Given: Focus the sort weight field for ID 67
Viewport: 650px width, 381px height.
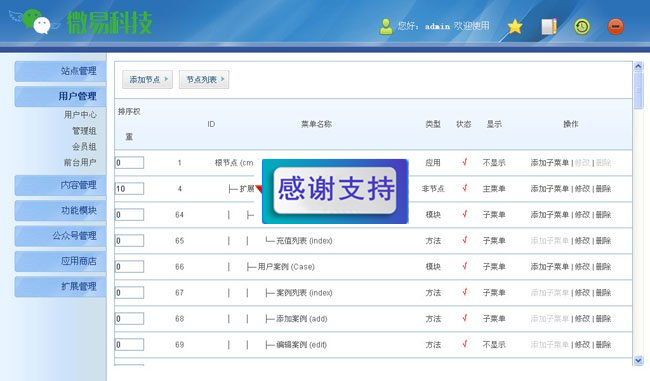Looking at the screenshot, I should tap(129, 293).
